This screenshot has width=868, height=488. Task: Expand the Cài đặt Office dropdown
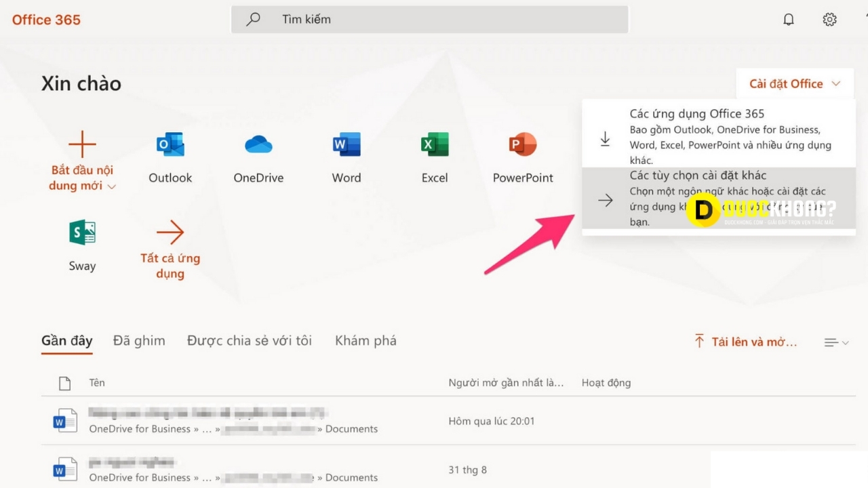[x=795, y=83]
